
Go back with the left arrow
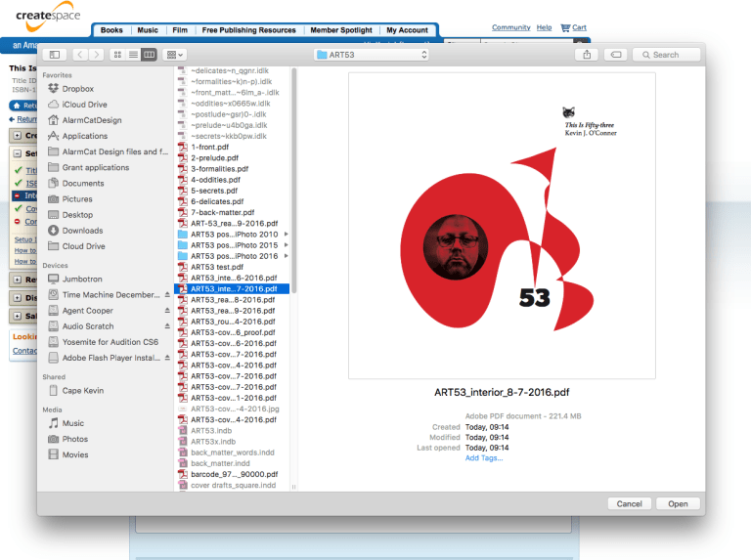[81, 55]
